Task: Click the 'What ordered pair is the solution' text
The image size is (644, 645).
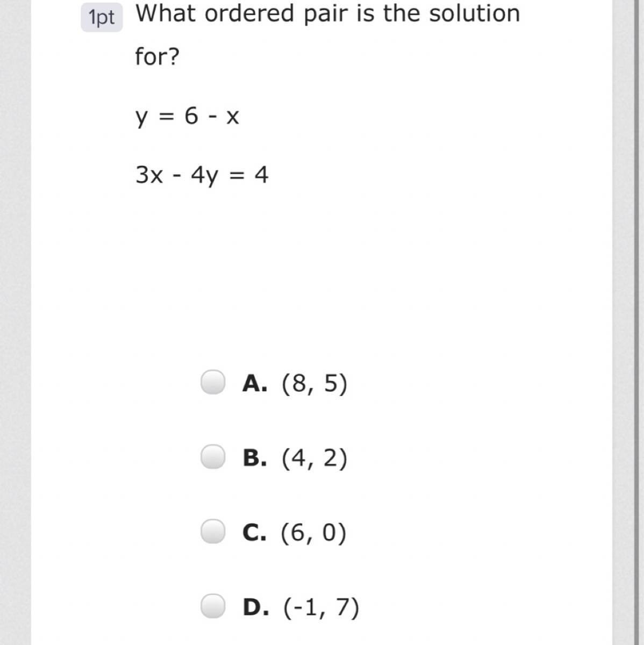Action: [x=327, y=14]
